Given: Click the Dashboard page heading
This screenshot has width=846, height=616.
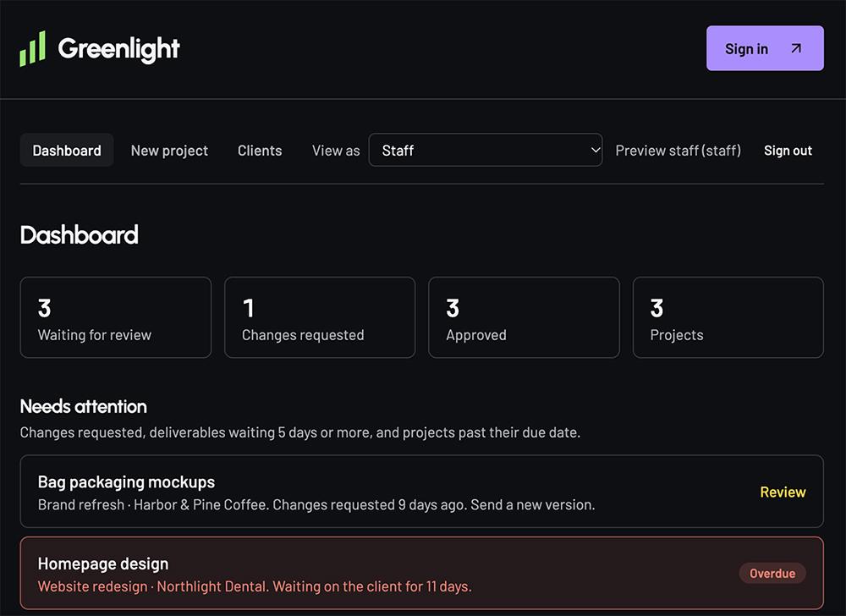Looking at the screenshot, I should tap(80, 234).
